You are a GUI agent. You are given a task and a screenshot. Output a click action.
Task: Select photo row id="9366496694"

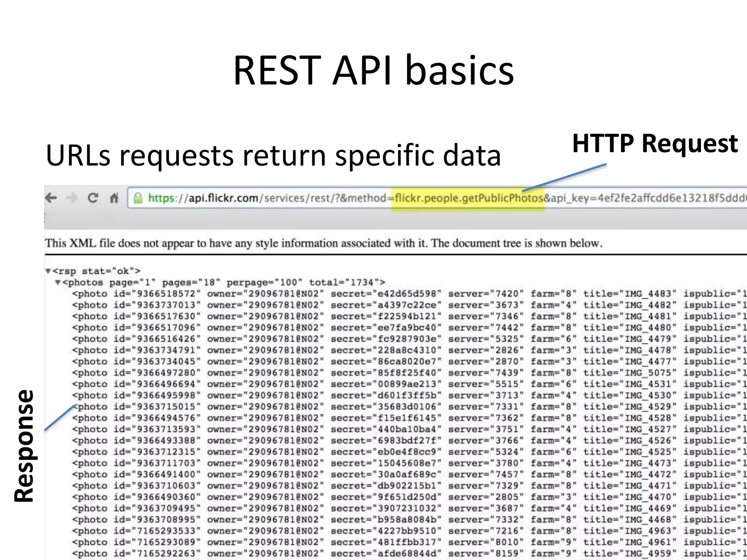(409, 384)
